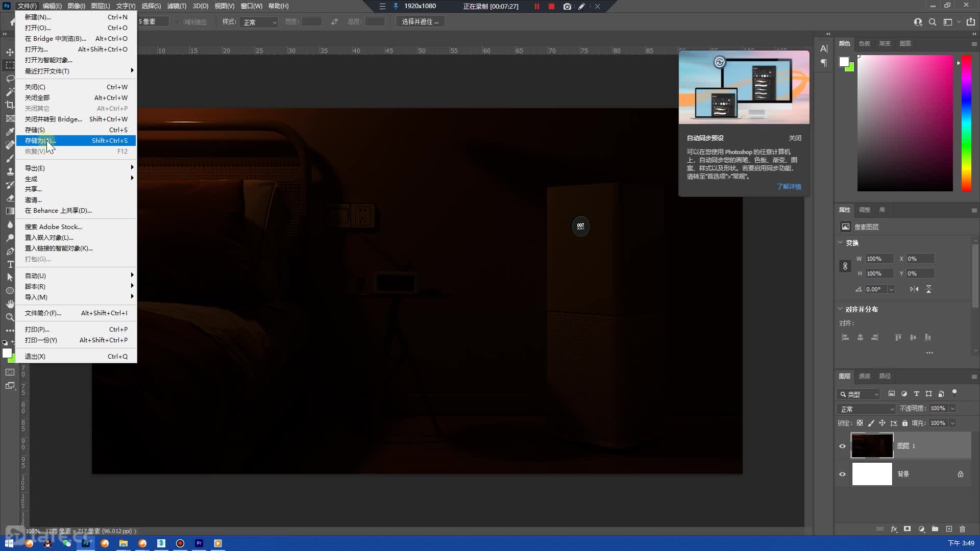
Task: Pause the screen recording
Action: 536,6
